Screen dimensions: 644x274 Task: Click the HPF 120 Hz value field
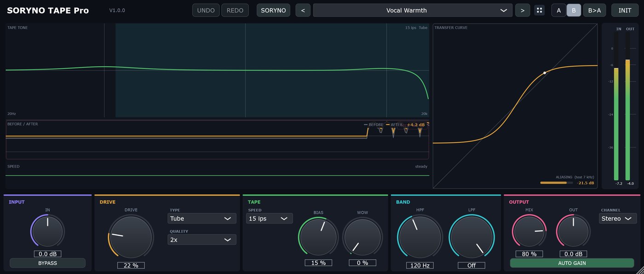[420, 265]
